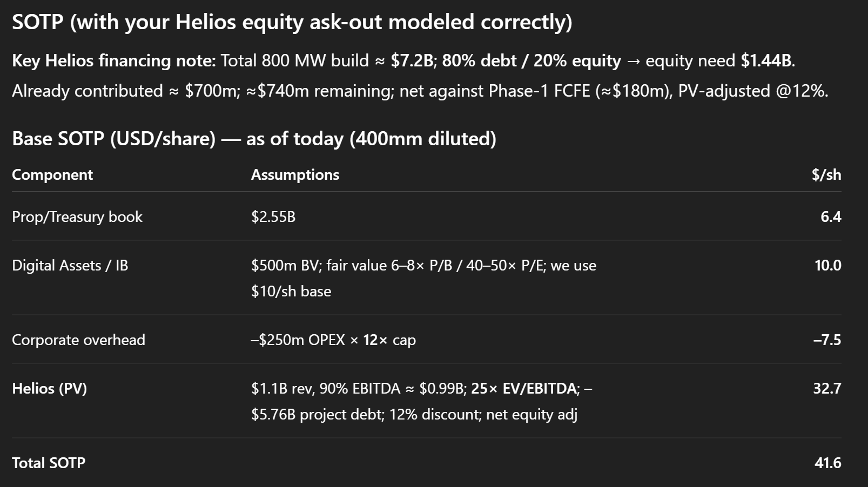Click the 6.4 value for Prop/Treasury
Image resolution: width=868 pixels, height=487 pixels.
(831, 217)
